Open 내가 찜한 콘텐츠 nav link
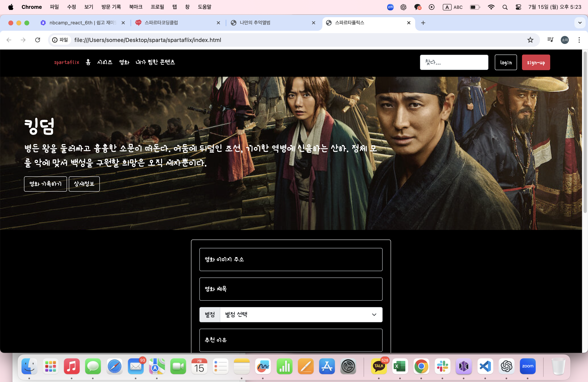This screenshot has width=588, height=382. (155, 62)
